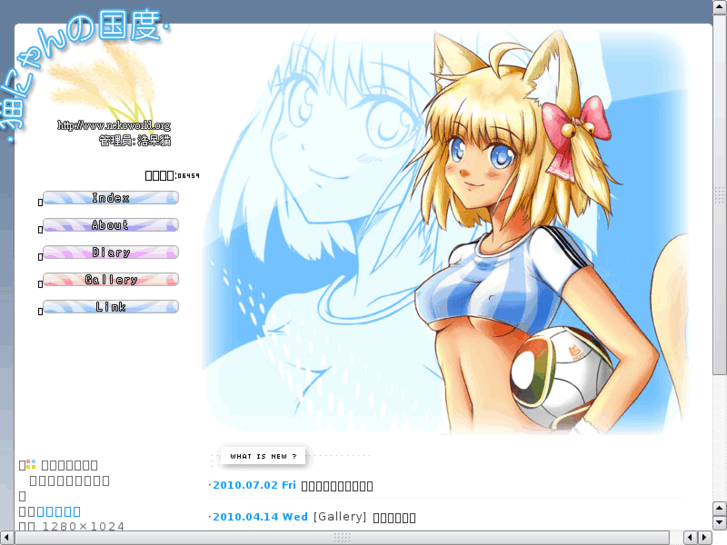Open the Gallery section button

(x=110, y=279)
